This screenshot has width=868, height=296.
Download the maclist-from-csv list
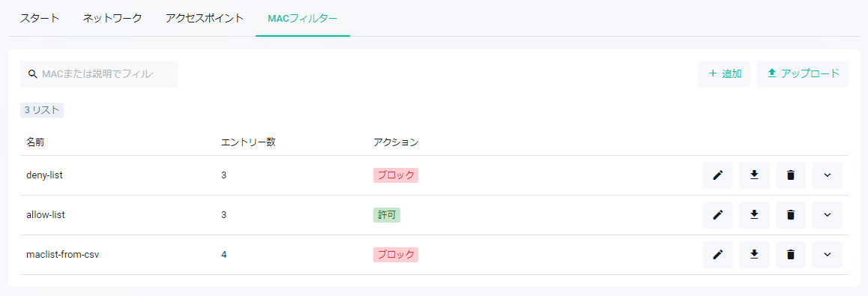coord(754,255)
